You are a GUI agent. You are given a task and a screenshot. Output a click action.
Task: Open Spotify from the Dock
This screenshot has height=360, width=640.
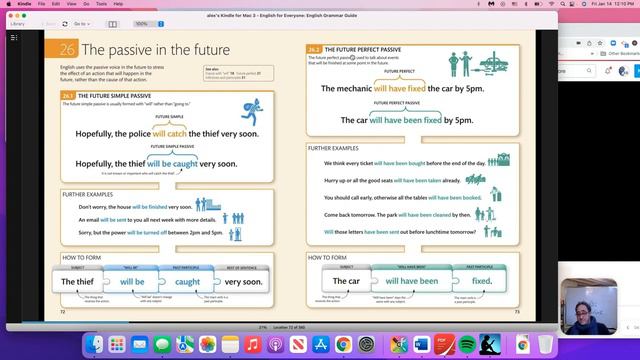tap(467, 344)
